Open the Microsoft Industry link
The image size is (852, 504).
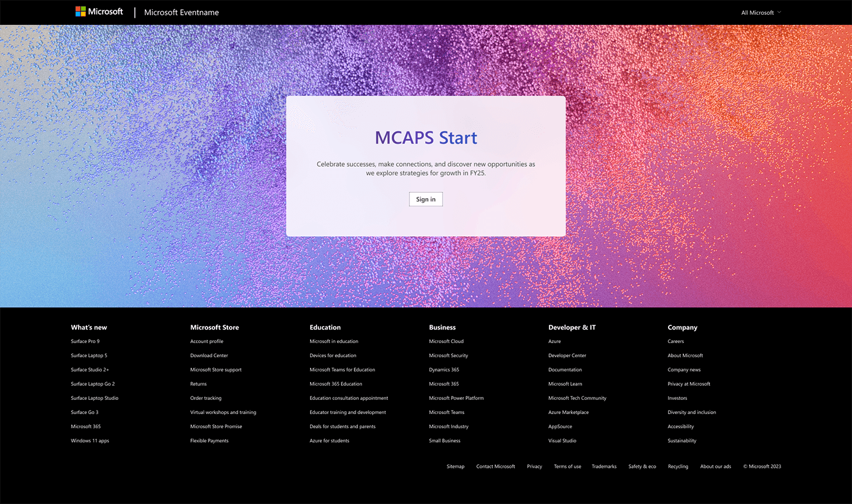point(448,427)
